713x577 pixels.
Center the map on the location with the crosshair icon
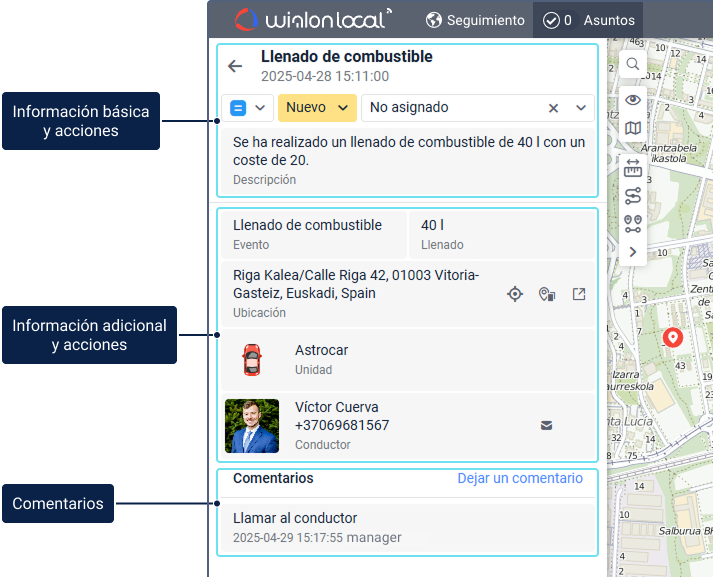[x=515, y=294]
